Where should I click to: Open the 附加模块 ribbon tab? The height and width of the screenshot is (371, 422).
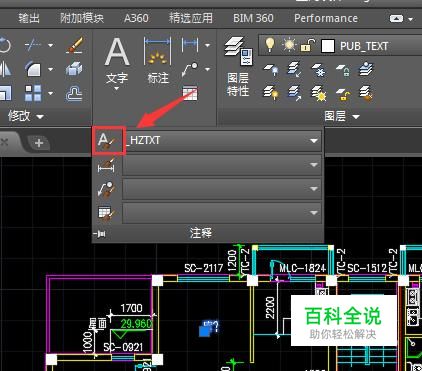click(x=82, y=18)
